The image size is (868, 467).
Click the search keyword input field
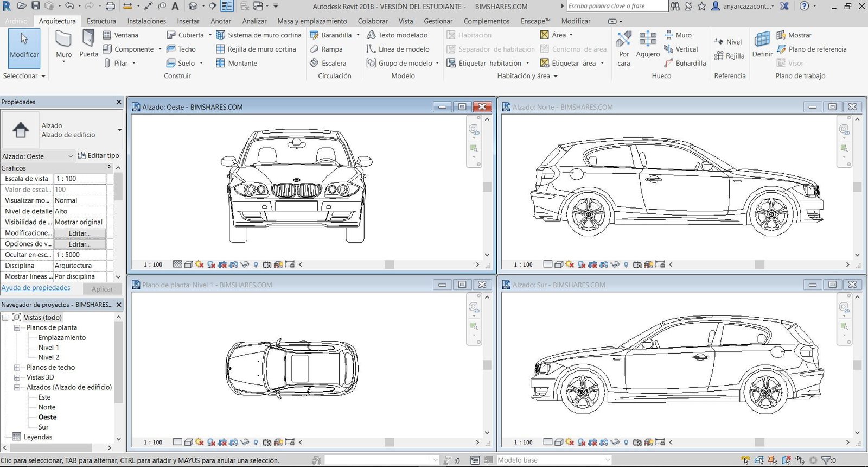(x=617, y=6)
